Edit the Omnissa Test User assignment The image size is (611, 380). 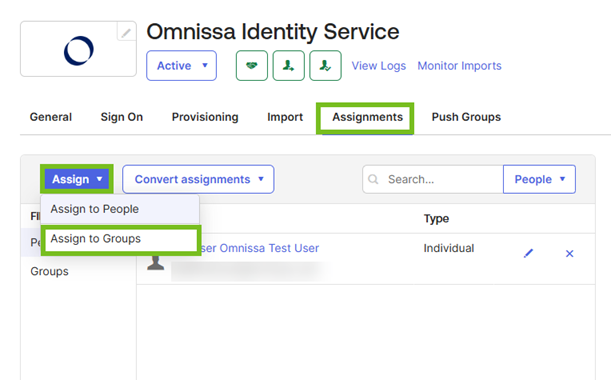click(x=528, y=254)
